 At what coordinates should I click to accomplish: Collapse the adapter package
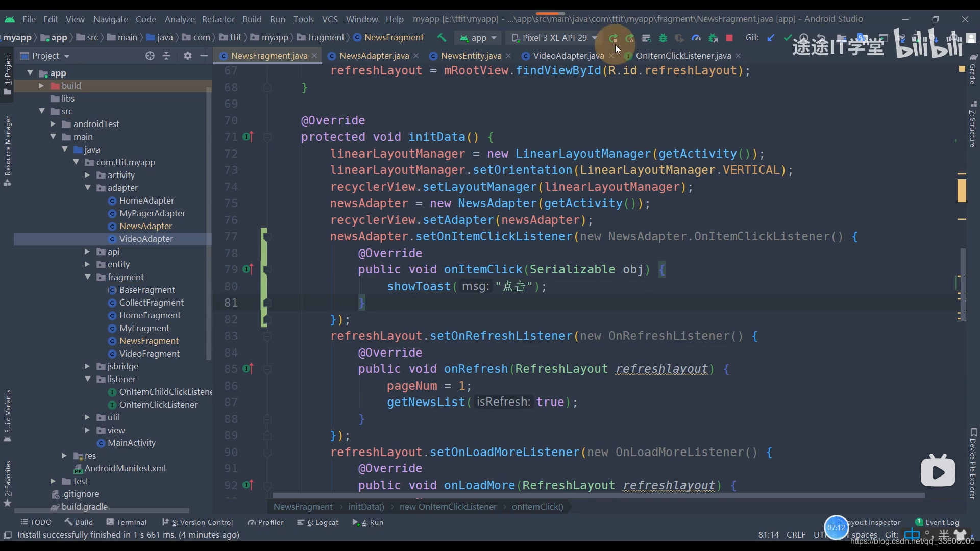87,188
